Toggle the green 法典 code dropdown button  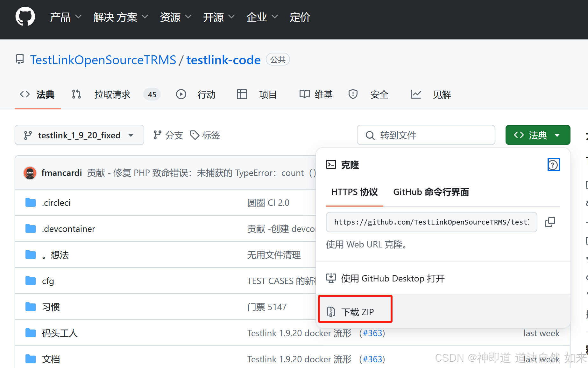click(x=538, y=135)
